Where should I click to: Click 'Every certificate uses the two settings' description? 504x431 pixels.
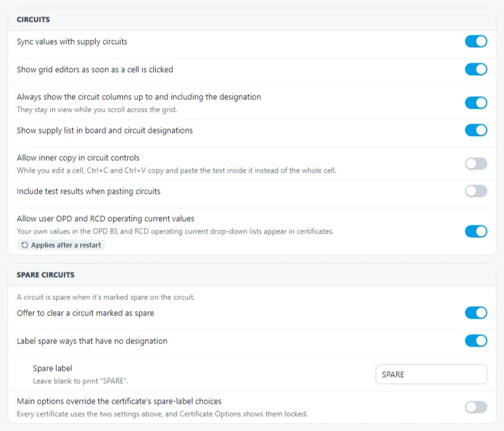[x=162, y=414]
